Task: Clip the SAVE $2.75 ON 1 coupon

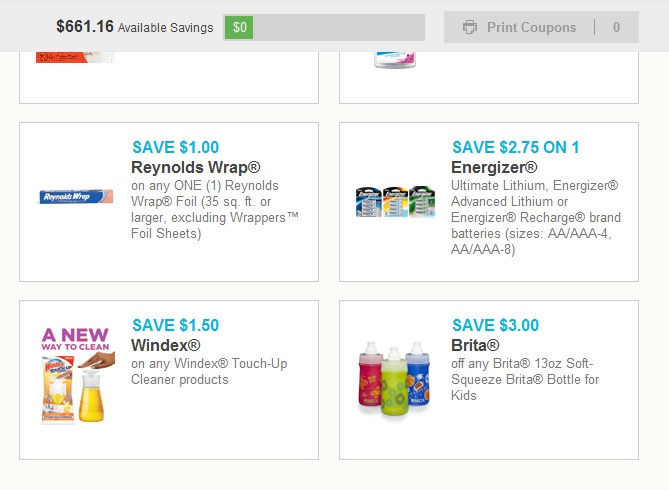Action: point(489,202)
